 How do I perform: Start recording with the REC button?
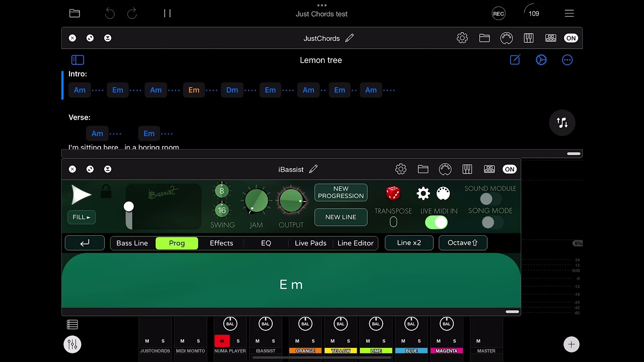coord(499,14)
